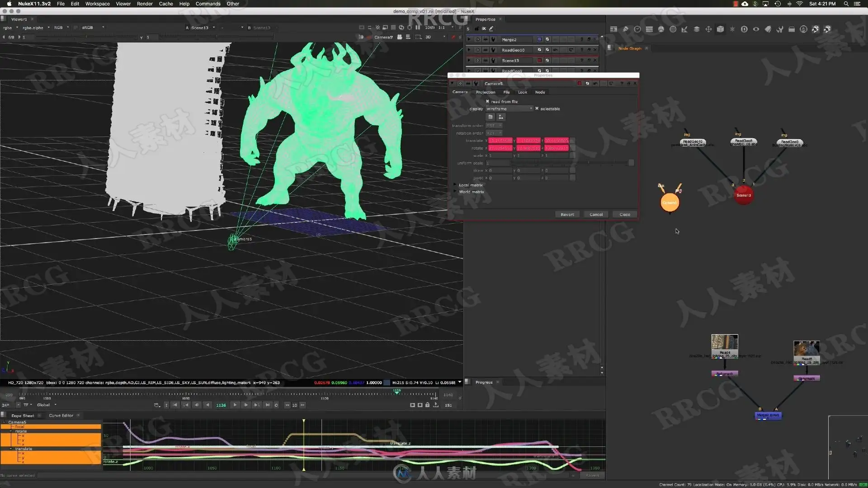Open the RGB display dropdown
This screenshot has height=488, width=868.
click(x=61, y=28)
